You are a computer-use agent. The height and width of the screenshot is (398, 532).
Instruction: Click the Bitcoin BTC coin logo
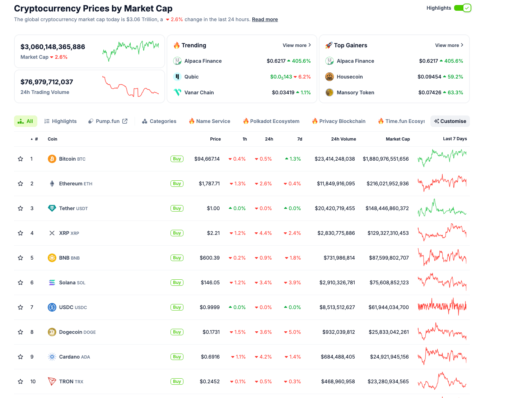click(x=52, y=159)
